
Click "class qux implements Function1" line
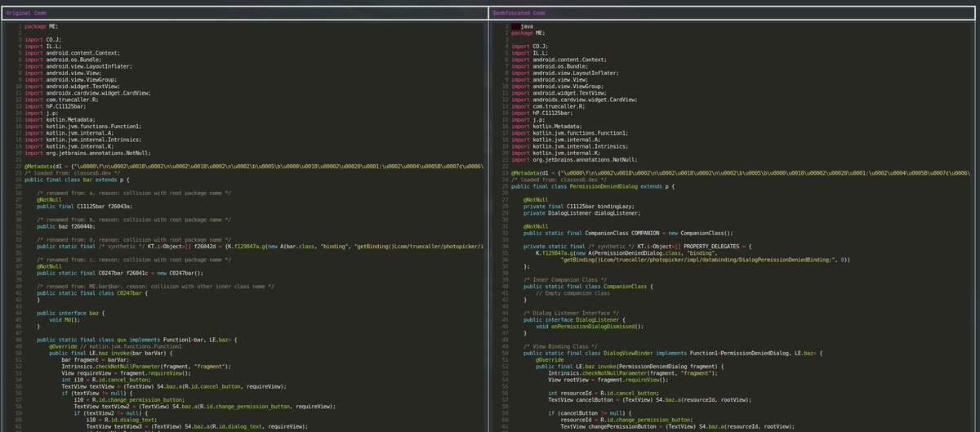click(136, 339)
